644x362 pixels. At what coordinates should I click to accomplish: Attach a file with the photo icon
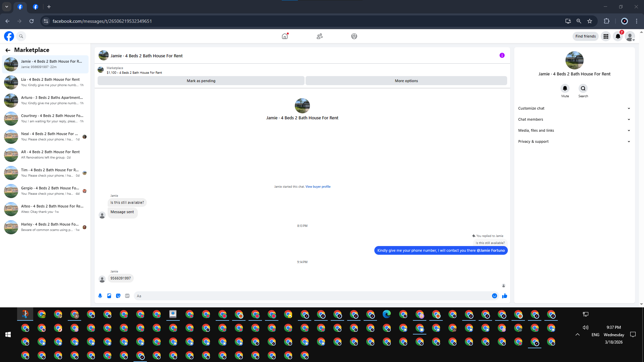pyautogui.click(x=109, y=296)
